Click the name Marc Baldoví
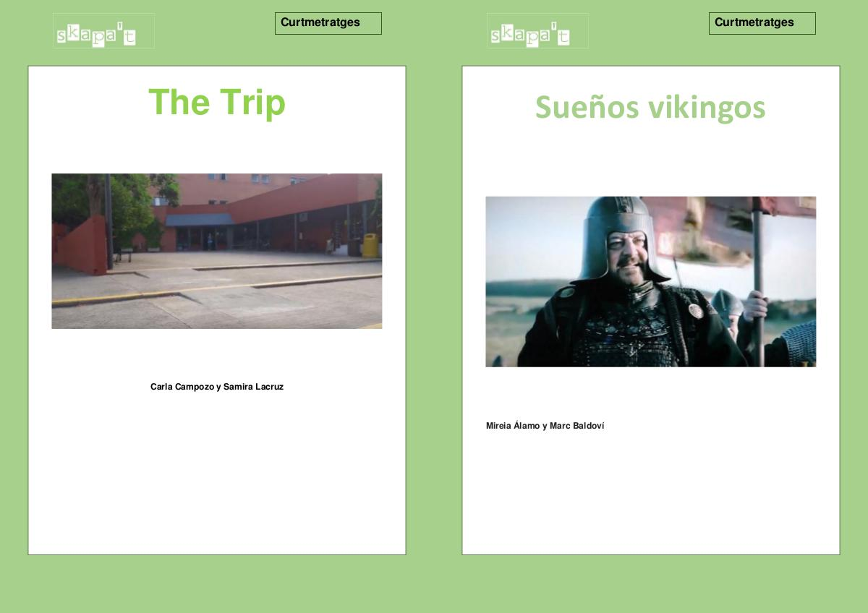Screen dimensions: 868x613 576,426
